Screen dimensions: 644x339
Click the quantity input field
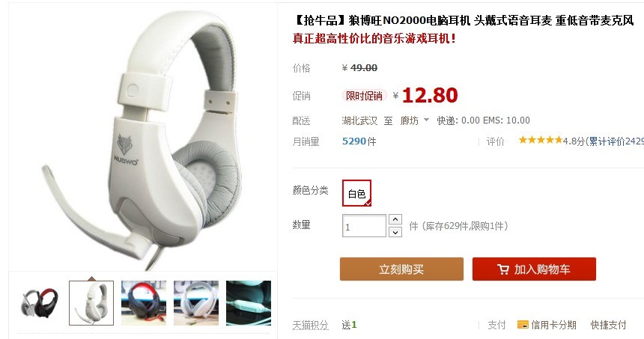point(364,226)
